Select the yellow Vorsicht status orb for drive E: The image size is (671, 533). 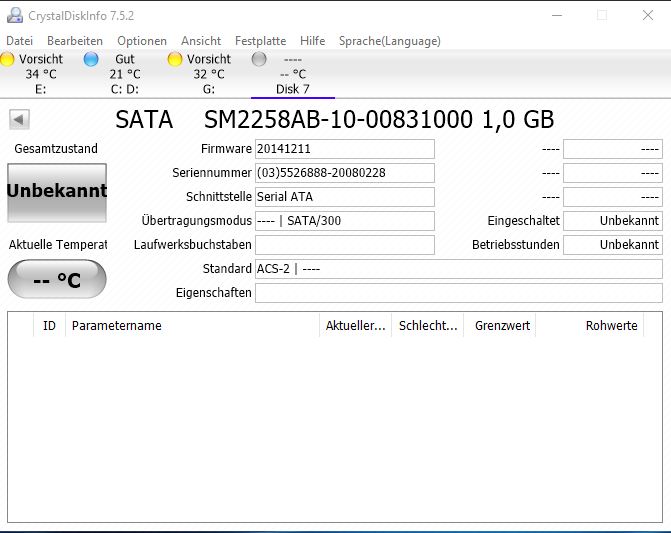click(7, 59)
